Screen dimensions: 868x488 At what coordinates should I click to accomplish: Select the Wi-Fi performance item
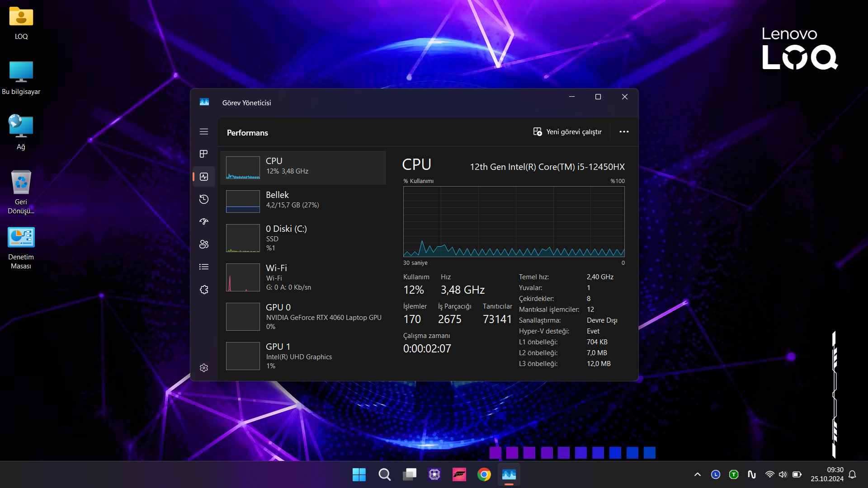coord(303,277)
